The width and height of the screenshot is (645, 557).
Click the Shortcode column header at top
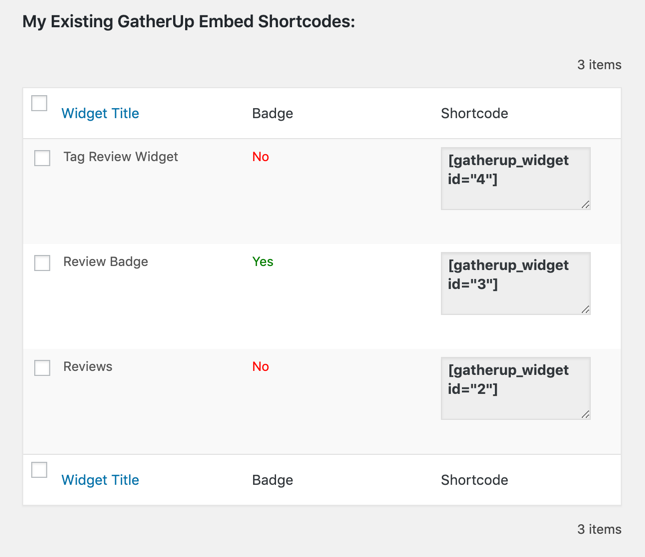coord(474,113)
